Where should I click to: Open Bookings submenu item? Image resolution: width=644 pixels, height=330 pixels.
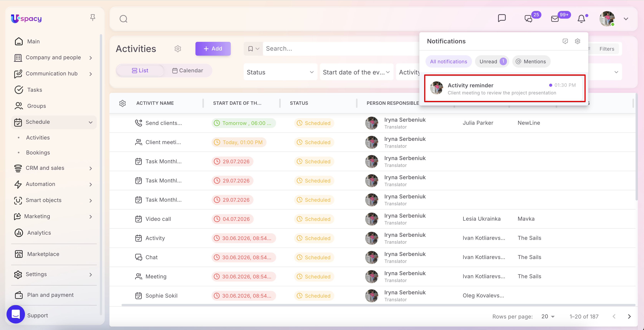point(38,153)
